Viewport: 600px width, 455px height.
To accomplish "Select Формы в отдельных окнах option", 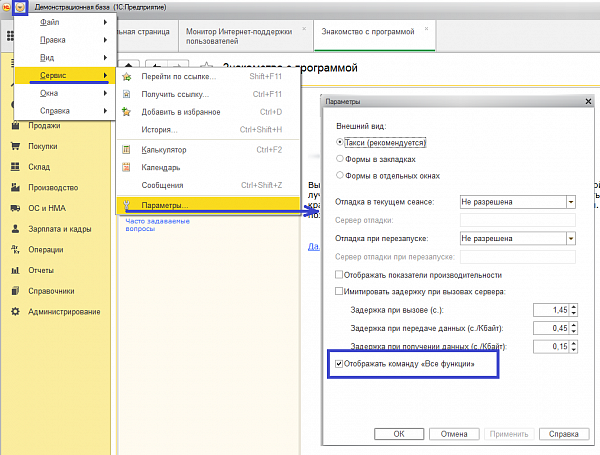I will pyautogui.click(x=339, y=175).
